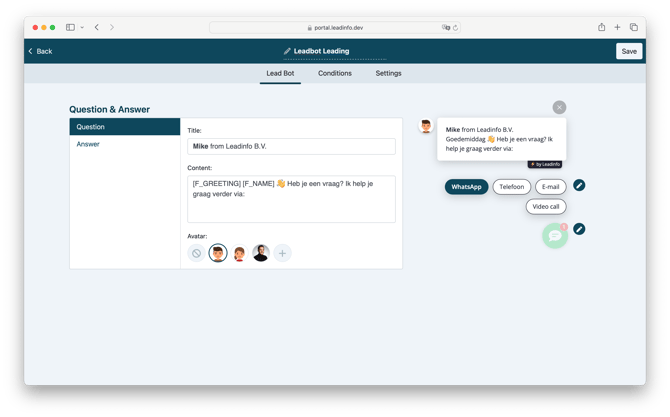Open the Settings tab
670x417 pixels.
pos(388,73)
